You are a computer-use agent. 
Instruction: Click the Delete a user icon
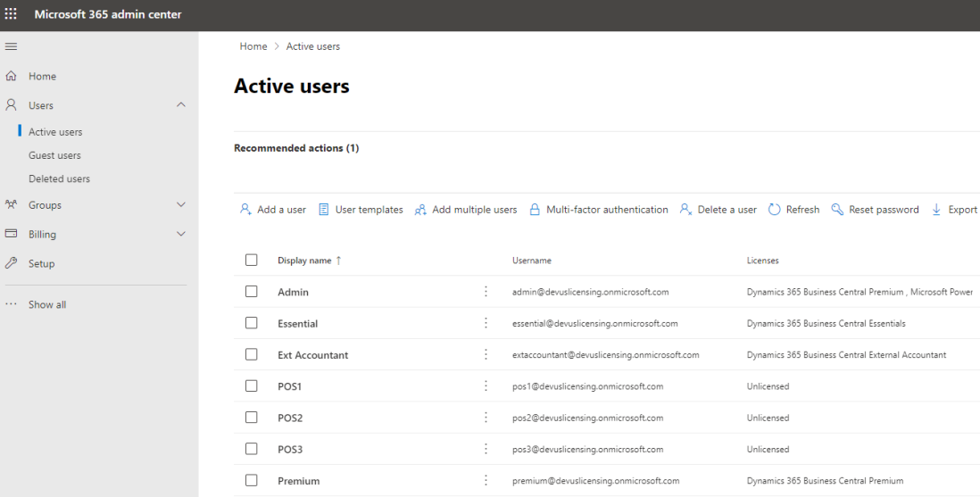click(685, 210)
